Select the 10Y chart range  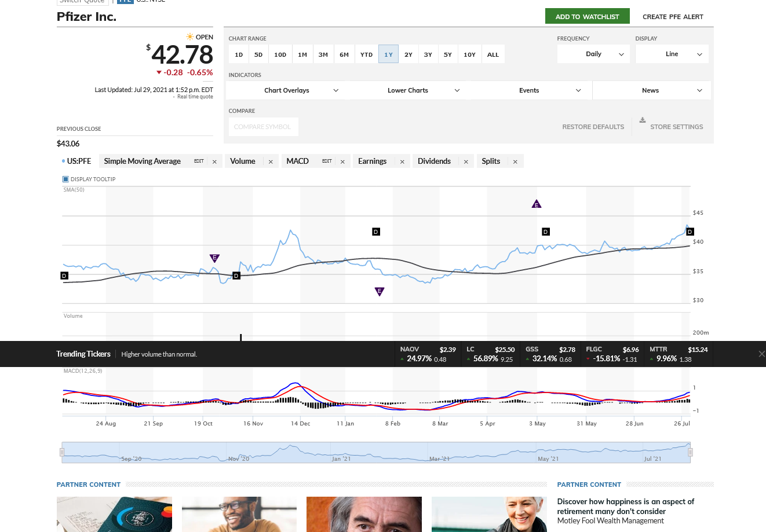click(470, 54)
